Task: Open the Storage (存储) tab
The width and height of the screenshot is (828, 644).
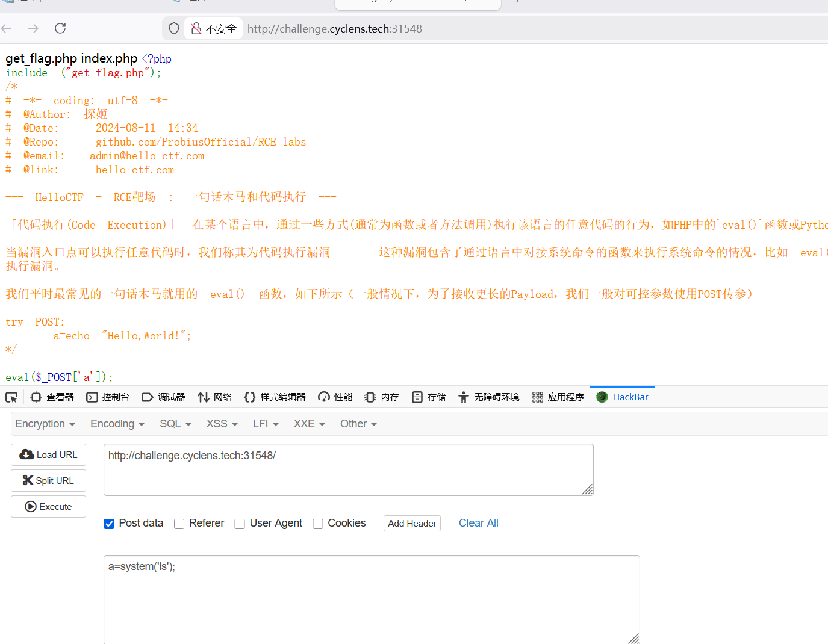Action: pyautogui.click(x=429, y=397)
